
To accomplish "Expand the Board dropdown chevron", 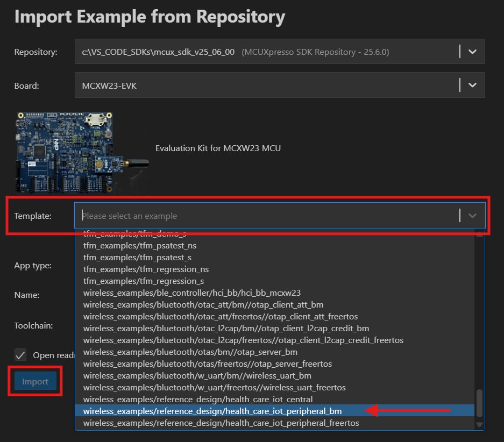I will (472, 85).
